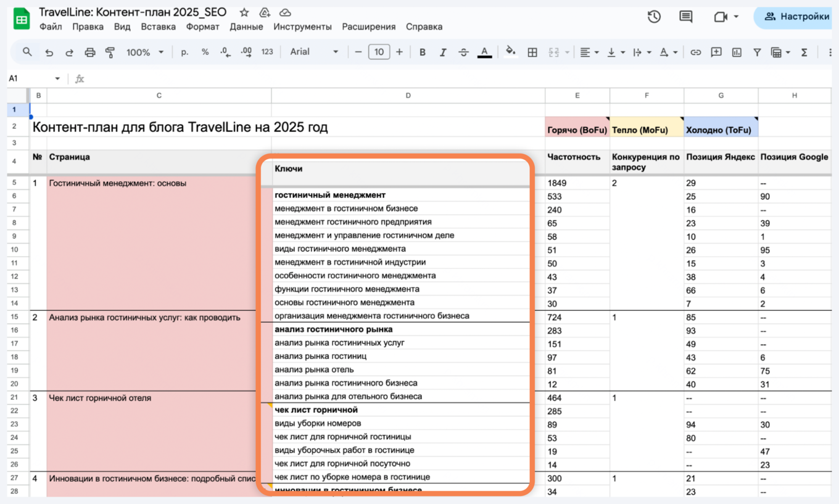Open vertical align dropdown
Screen dimensions: 839x504
click(616, 52)
